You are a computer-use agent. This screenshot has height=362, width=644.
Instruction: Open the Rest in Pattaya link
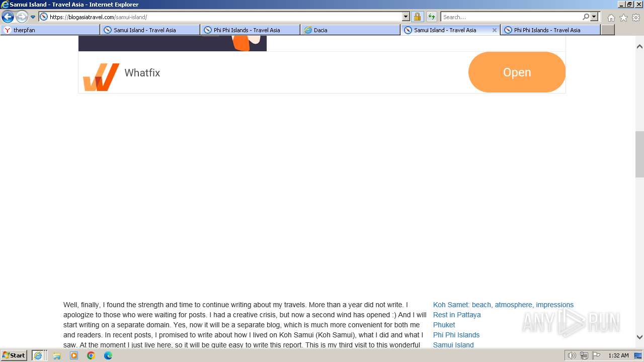[457, 315]
